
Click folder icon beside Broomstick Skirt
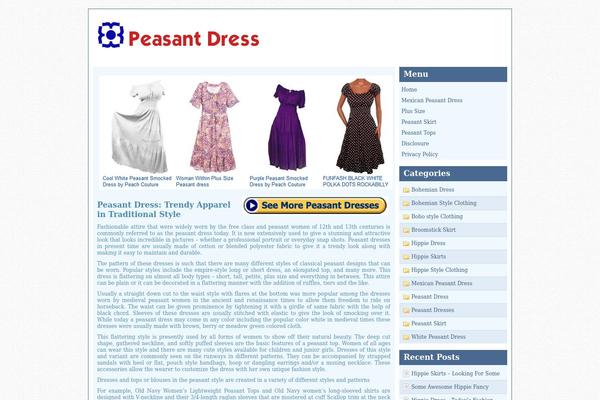pyautogui.click(x=406, y=230)
